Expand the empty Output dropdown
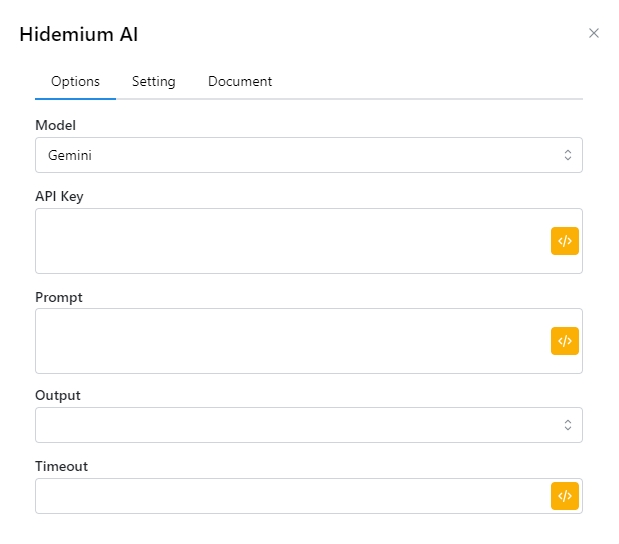This screenshot has width=619, height=544. point(300,425)
